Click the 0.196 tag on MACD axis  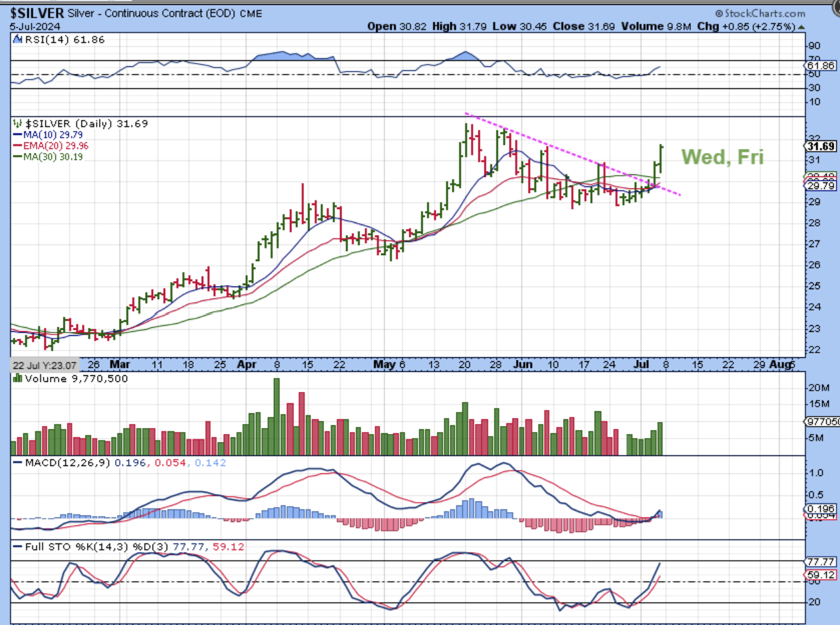(822, 508)
